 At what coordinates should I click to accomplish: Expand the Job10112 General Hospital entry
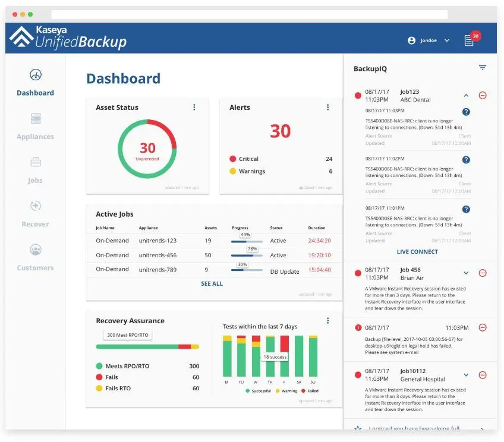coord(466,375)
